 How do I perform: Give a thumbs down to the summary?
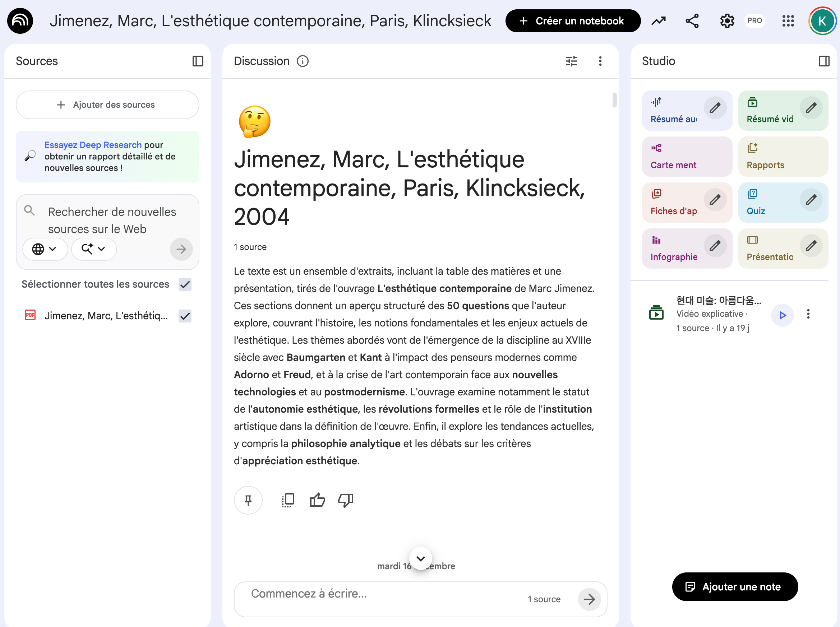coord(346,500)
